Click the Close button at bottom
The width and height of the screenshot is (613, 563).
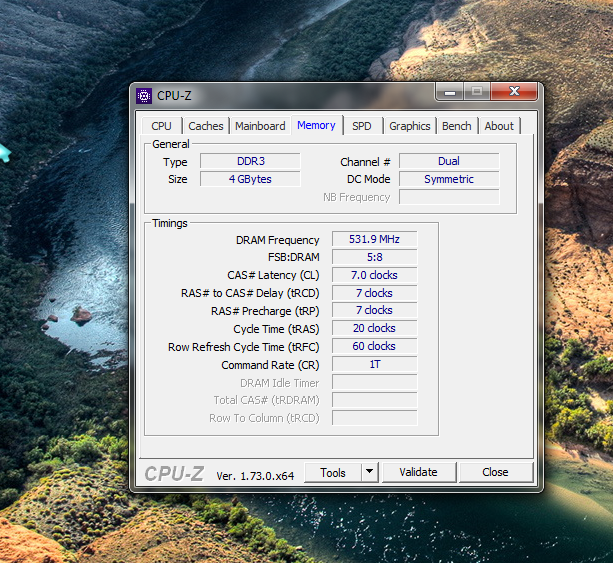tap(495, 472)
